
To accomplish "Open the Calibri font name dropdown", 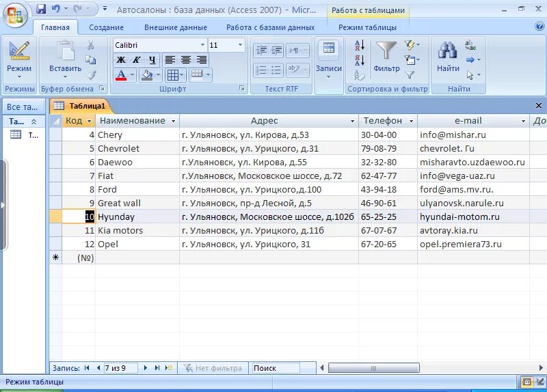I will coord(202,45).
